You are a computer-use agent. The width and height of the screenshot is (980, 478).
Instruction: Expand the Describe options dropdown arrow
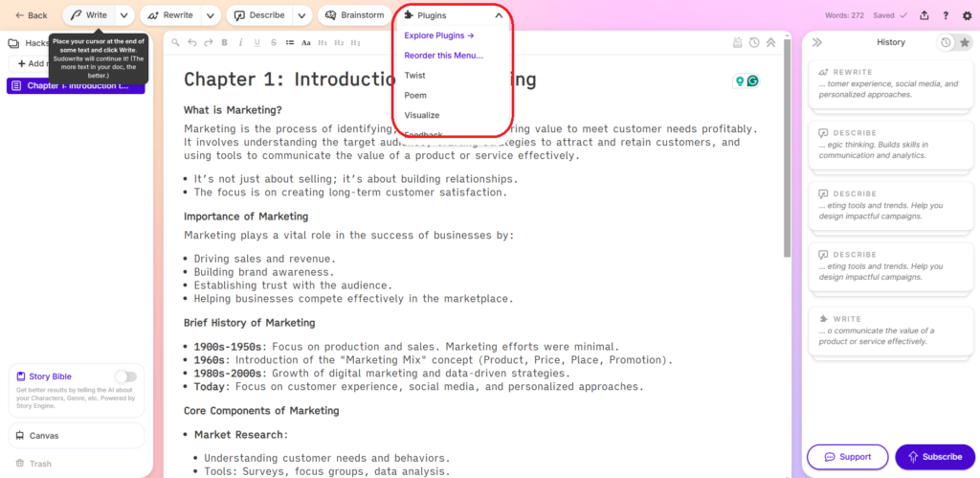[x=302, y=15]
